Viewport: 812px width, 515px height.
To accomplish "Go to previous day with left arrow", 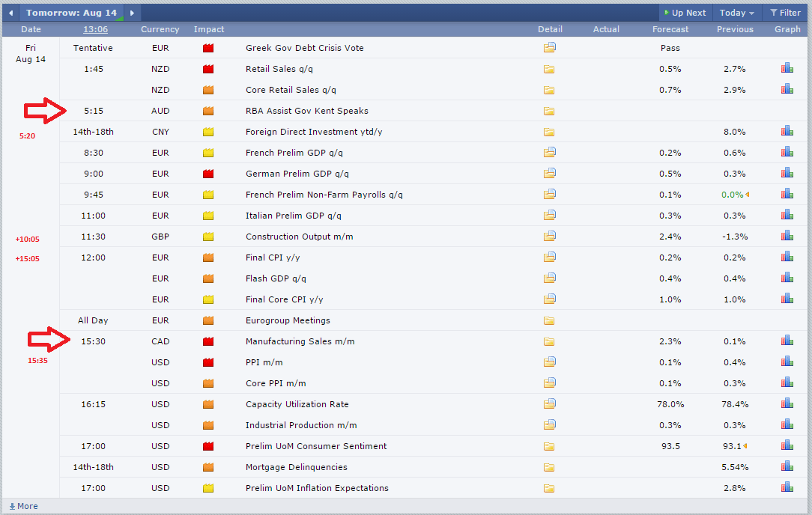I will [11, 13].
